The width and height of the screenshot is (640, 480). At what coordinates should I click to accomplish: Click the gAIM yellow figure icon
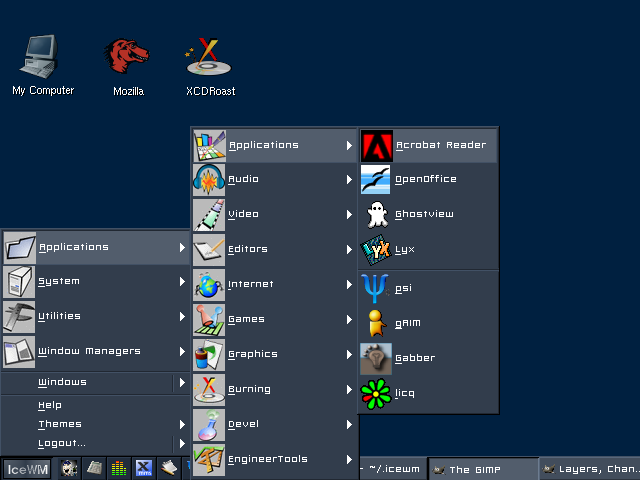[376, 323]
